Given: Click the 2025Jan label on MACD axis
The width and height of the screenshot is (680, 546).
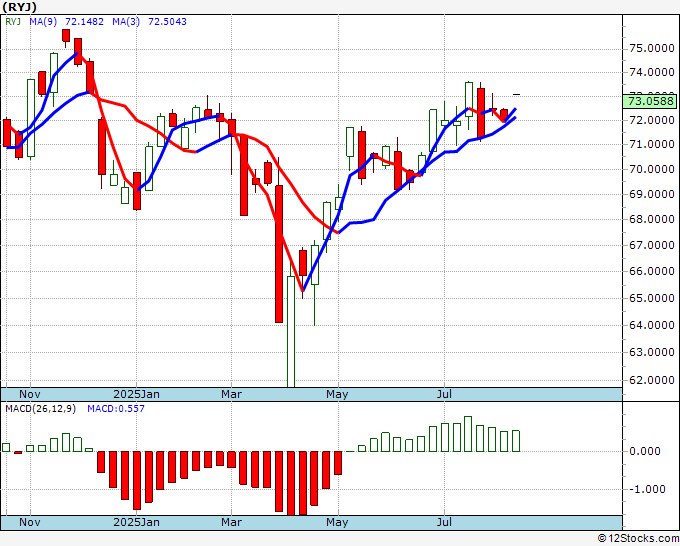Looking at the screenshot, I should [x=136, y=522].
